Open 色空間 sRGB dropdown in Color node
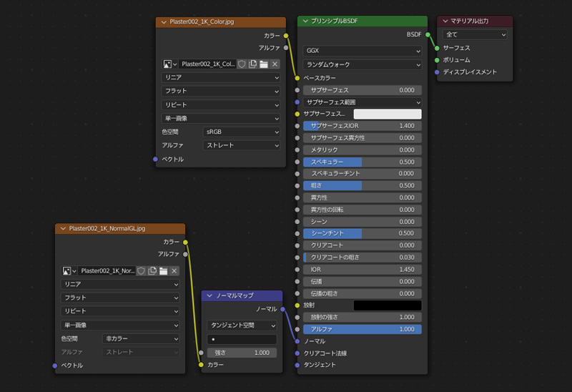 [242, 132]
